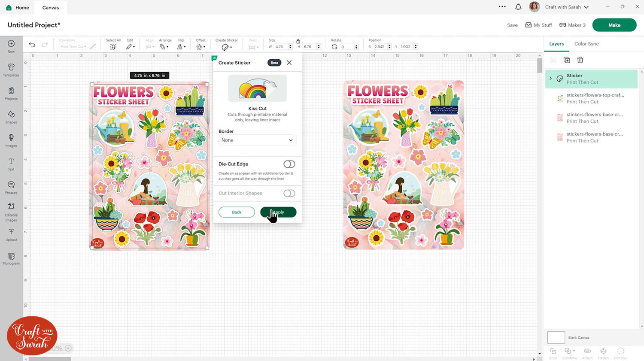644x361 pixels.
Task: Click the Upload icon in the sidebar
Action: [11, 234]
